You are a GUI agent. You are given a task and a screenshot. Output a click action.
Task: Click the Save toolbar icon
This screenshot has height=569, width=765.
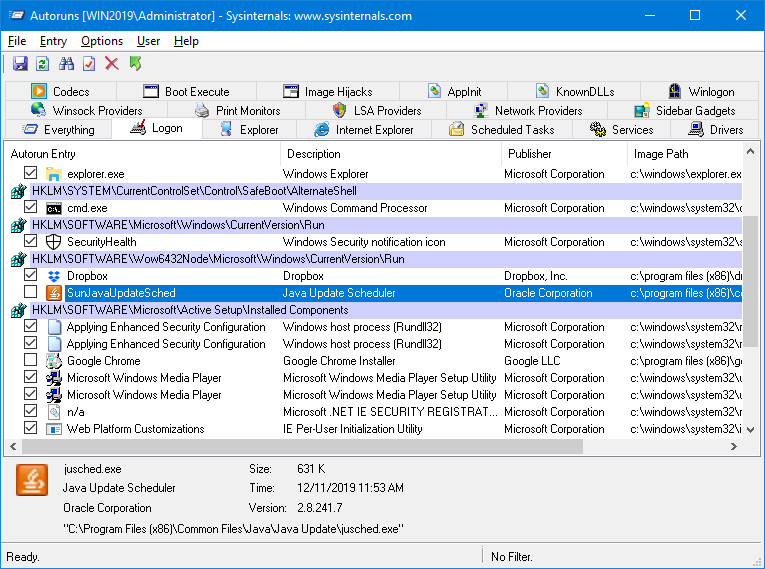tap(20, 64)
